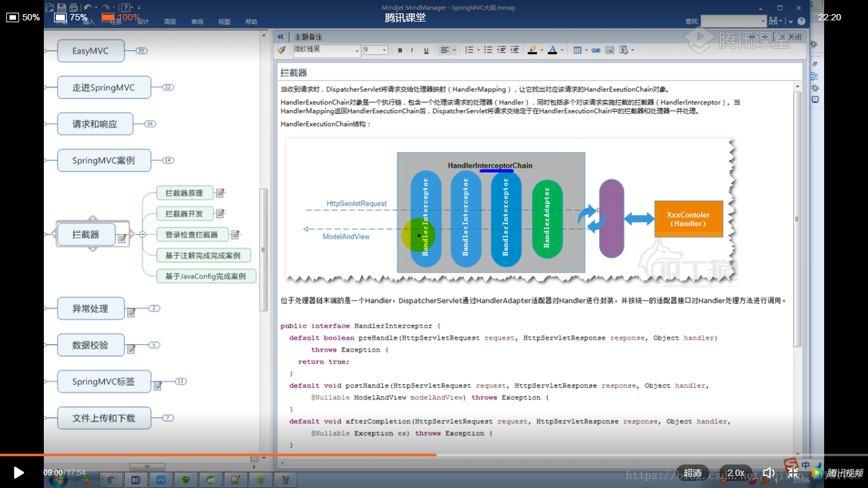Collapse notes pane with double-arrow icon

coord(280,37)
